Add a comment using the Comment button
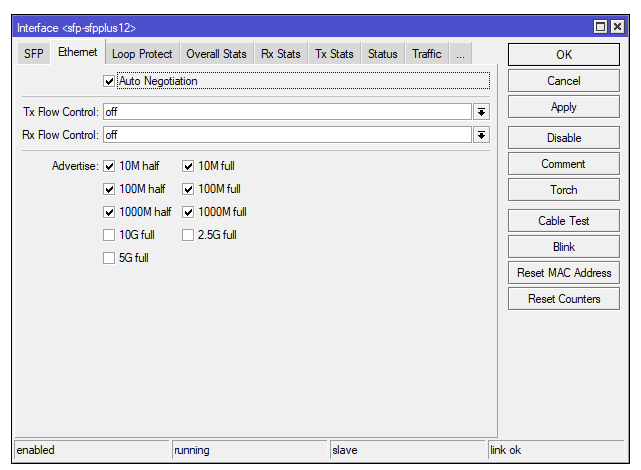 point(564,164)
